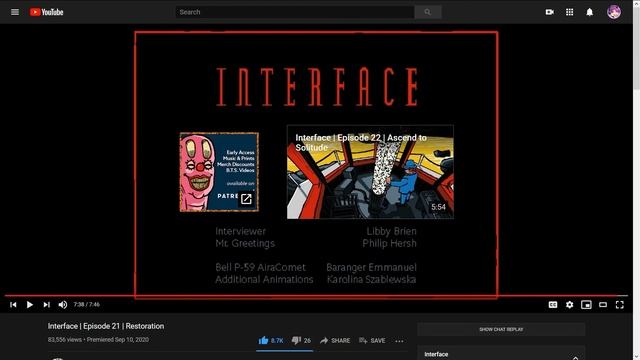This screenshot has height=360, width=640.
Task: Seek on the red progress bar
Action: (x=316, y=295)
